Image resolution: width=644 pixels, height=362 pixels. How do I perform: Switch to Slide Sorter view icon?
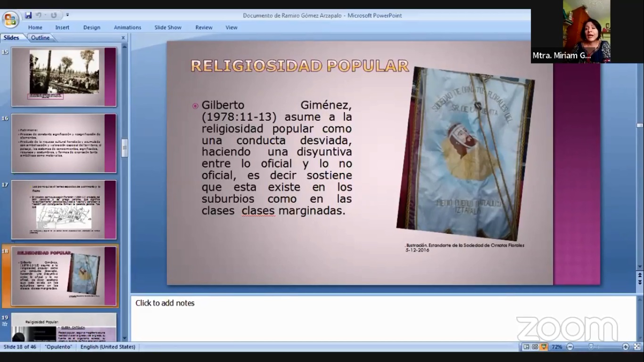coord(535,347)
